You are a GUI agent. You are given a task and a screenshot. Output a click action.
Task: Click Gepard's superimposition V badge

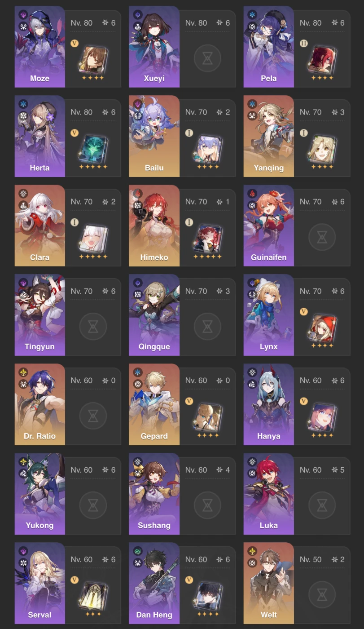[x=189, y=401]
